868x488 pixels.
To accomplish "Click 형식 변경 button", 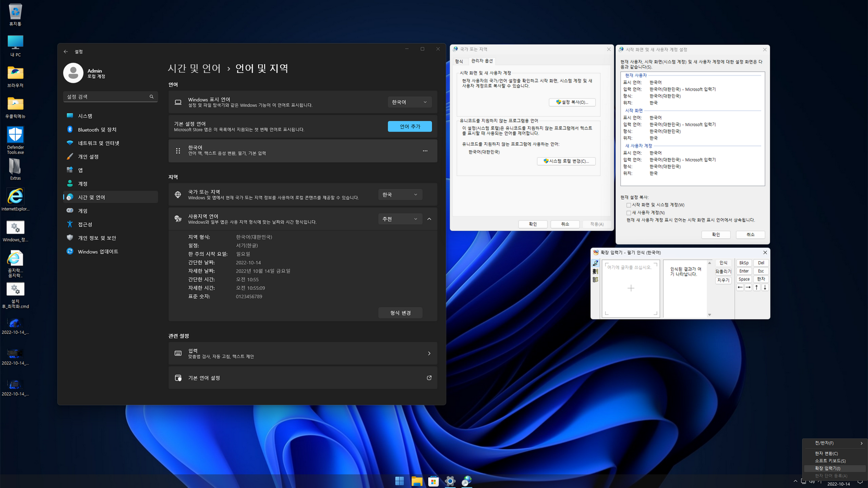I will (400, 313).
